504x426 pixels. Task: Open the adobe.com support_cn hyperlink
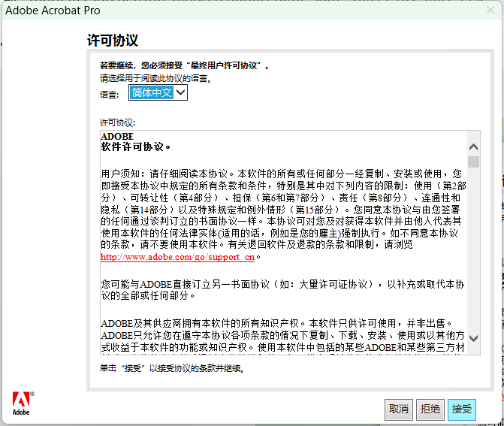[177, 257]
